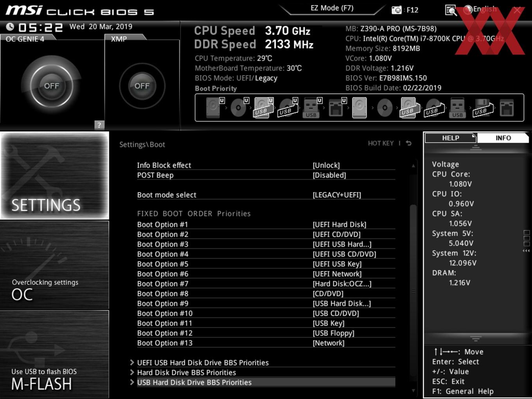Viewport: 532px width, 399px height.
Task: Click the CPU Speed 3.70 GHz readout
Action: click(252, 31)
